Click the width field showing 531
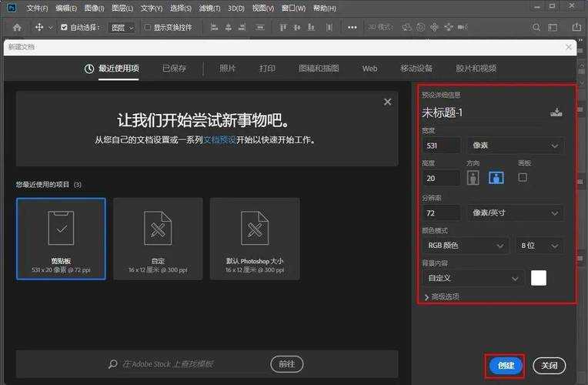The width and height of the screenshot is (588, 385). pos(441,146)
